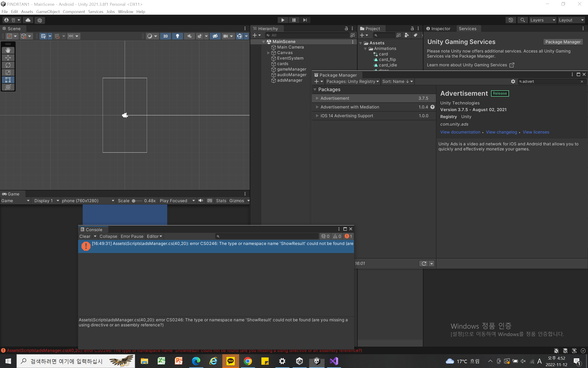Open the Window menu

click(126, 12)
